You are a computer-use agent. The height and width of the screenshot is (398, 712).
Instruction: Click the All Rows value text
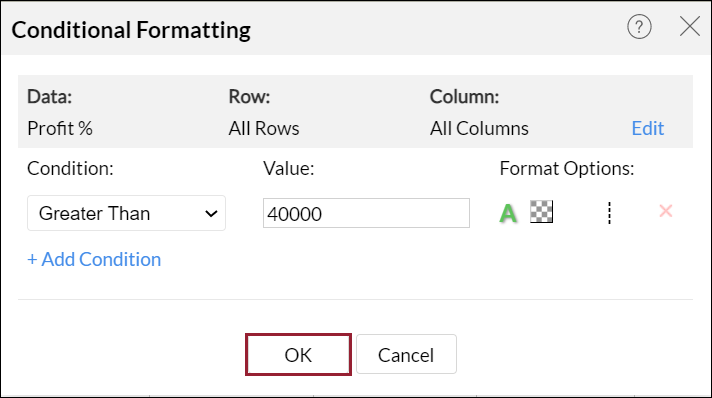point(264,129)
